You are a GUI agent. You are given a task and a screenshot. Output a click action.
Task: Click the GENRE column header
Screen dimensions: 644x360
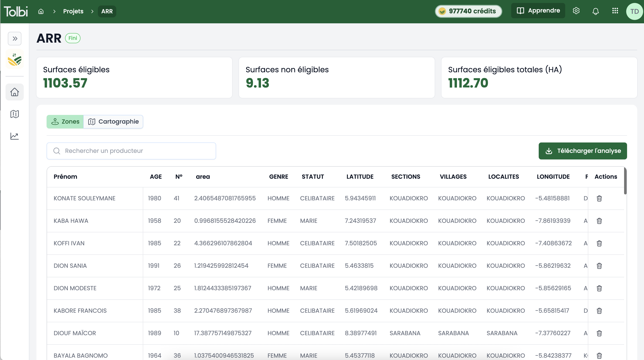click(x=279, y=177)
